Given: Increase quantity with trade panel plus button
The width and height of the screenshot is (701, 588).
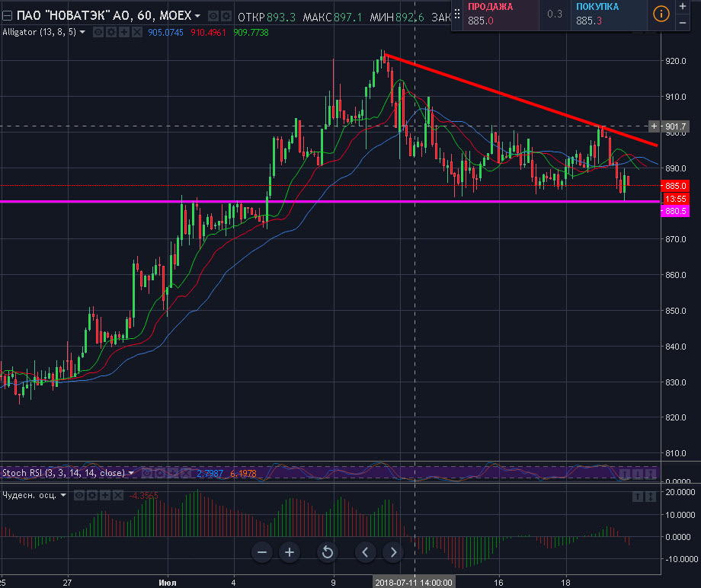Looking at the screenshot, I should pos(682,6).
